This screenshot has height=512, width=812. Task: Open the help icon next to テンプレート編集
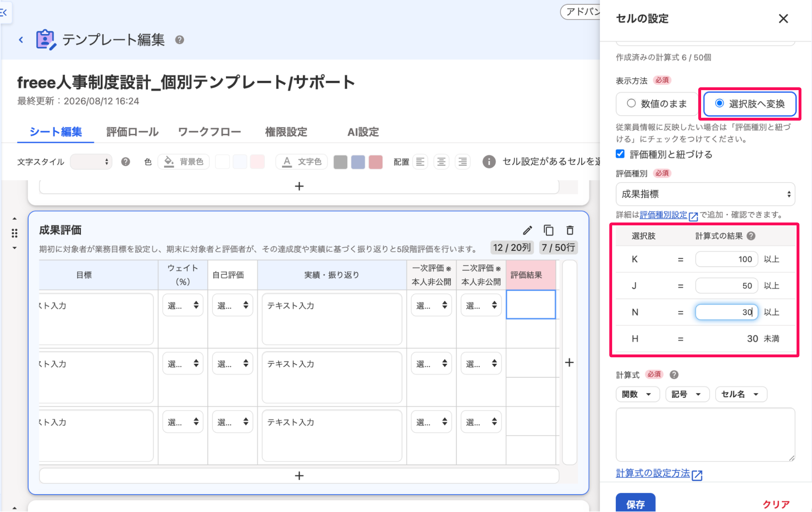point(180,40)
